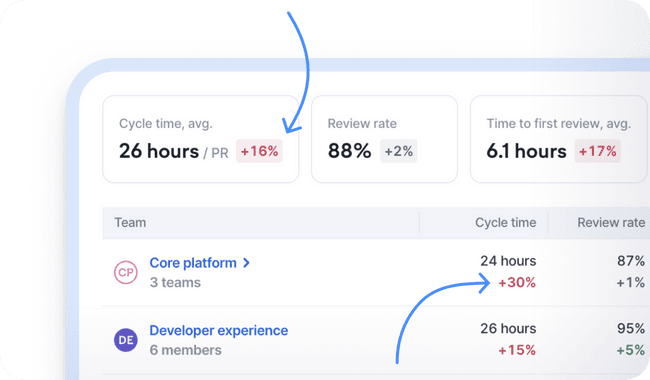Viewport: 650px width, 380px height.
Task: Select the Time to first review card
Action: pyautogui.click(x=560, y=139)
